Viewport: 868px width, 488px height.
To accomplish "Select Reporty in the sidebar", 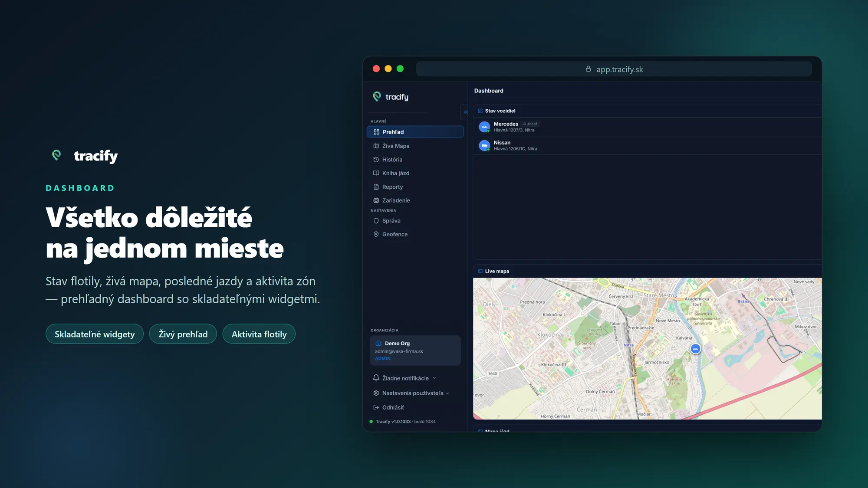I will point(415,187).
